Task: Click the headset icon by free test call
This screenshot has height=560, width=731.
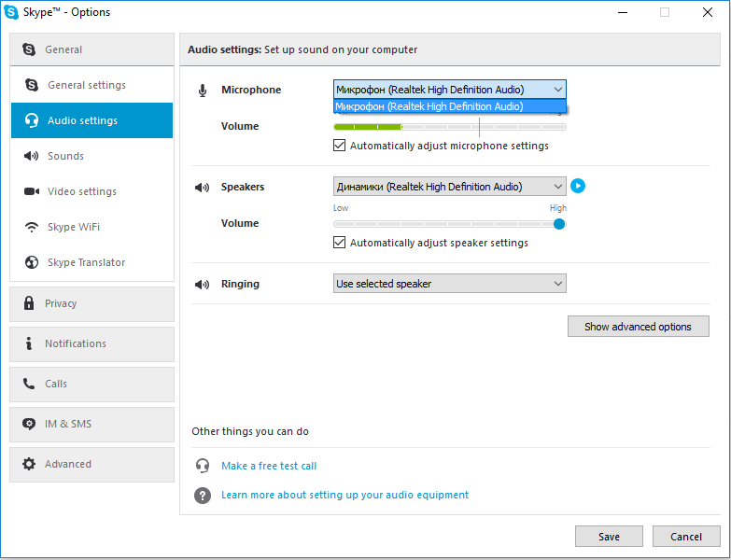Action: (203, 466)
